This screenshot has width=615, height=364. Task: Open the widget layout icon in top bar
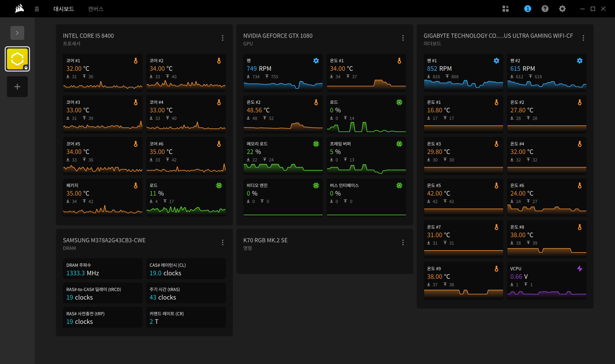[505, 9]
